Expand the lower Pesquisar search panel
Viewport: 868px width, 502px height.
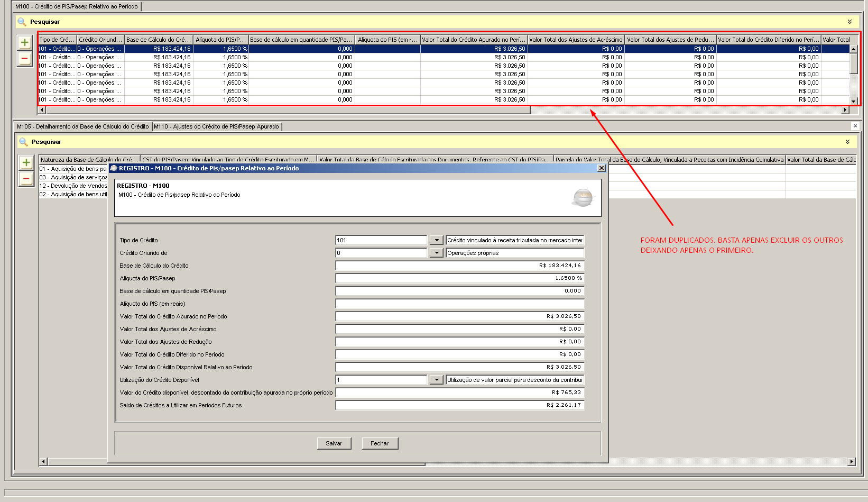pos(847,142)
